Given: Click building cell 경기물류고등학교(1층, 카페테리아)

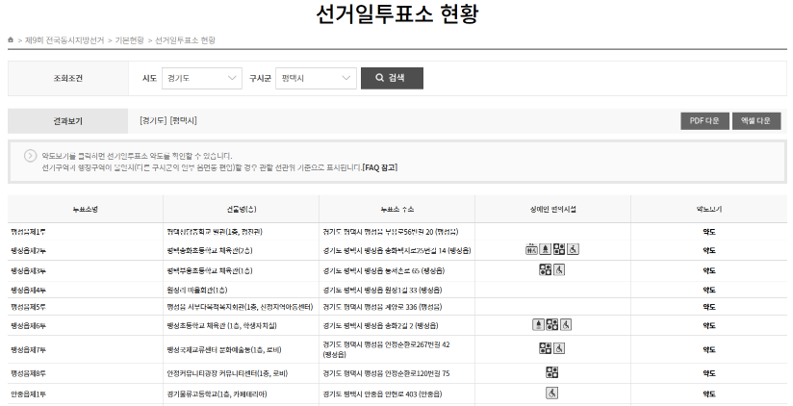Looking at the screenshot, I should click(x=216, y=394).
